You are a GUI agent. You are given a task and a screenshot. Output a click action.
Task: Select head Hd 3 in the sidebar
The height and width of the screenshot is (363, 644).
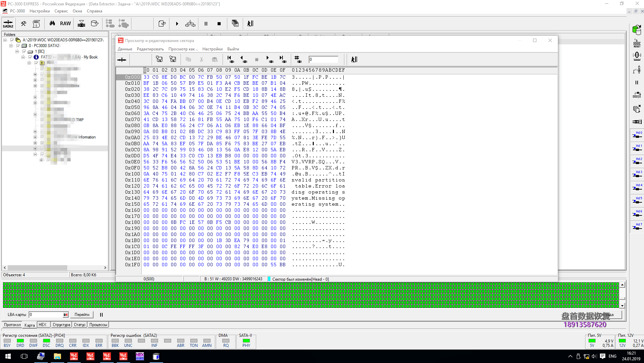637,174
